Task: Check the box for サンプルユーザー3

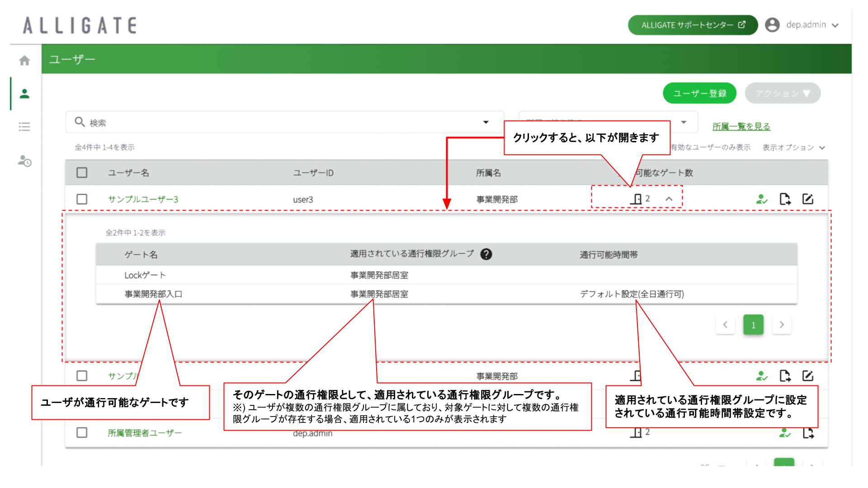Action: point(82,199)
